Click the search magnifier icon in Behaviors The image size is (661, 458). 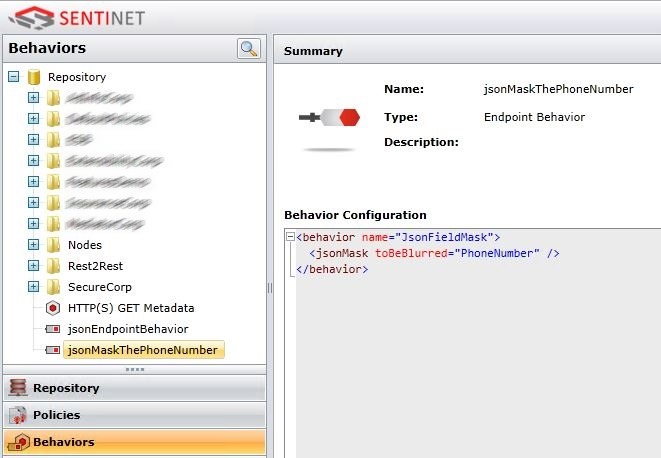point(248,48)
